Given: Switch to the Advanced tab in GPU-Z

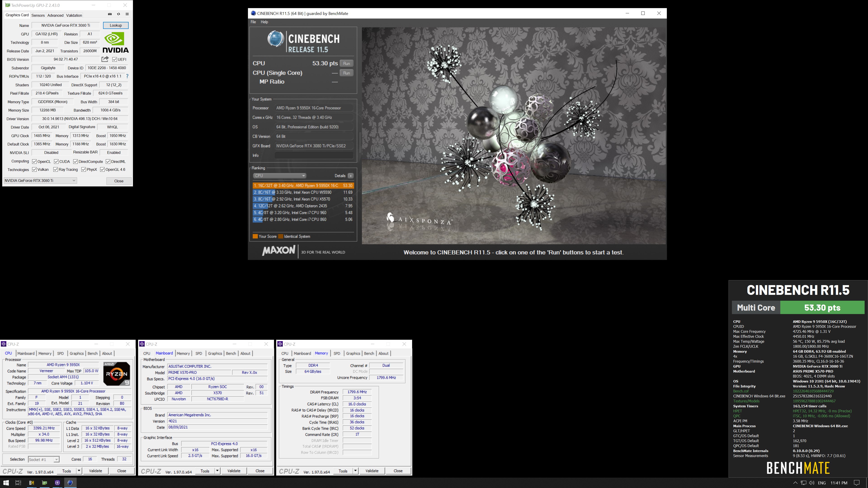Looking at the screenshot, I should pyautogui.click(x=55, y=15).
